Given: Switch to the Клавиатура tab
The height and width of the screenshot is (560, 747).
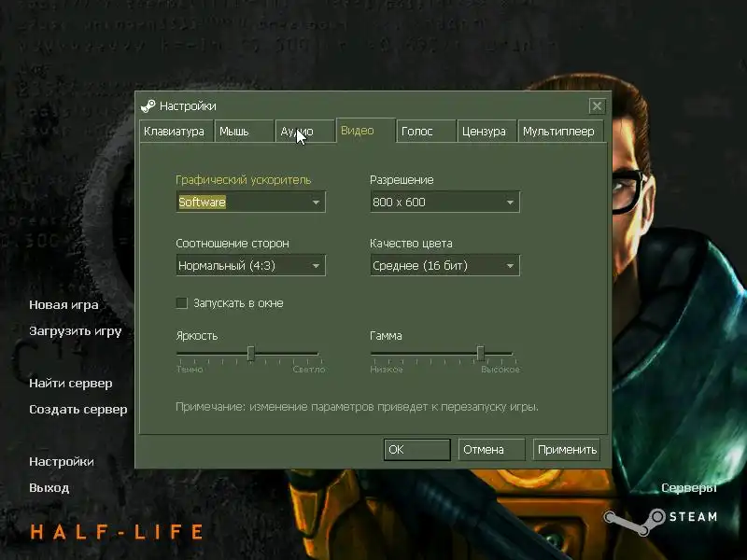Looking at the screenshot, I should click(x=176, y=132).
